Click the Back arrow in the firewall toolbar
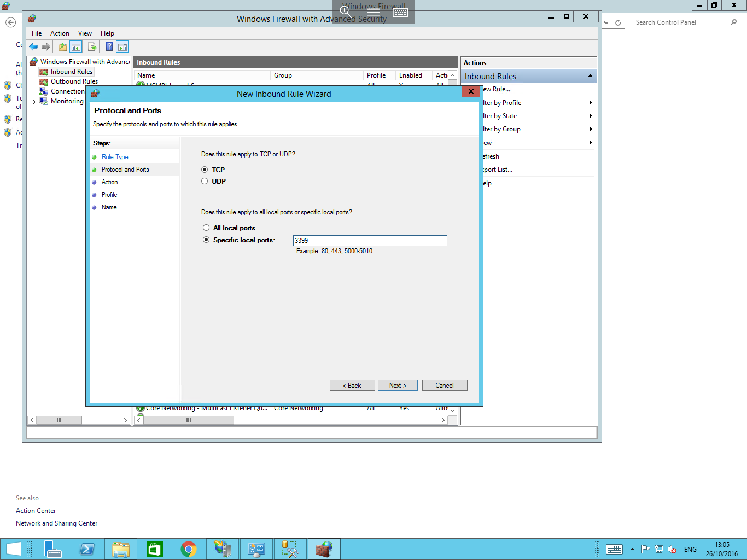 click(33, 46)
